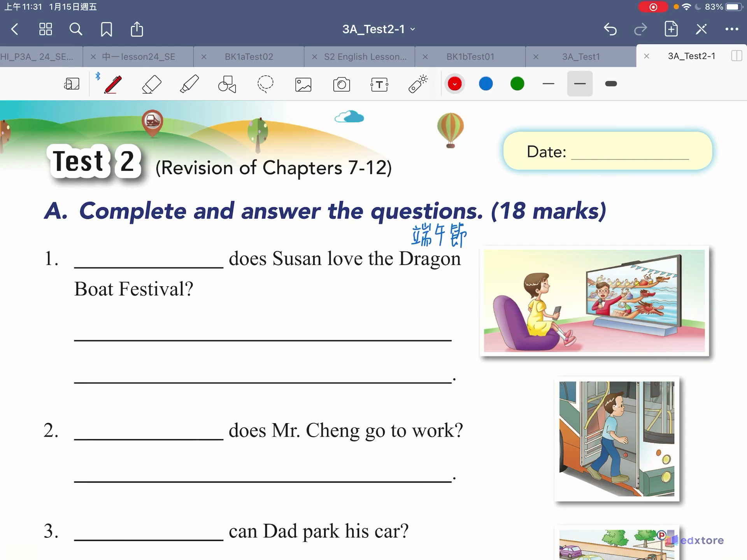Go back with the back arrow
This screenshot has width=747, height=560.
coord(15,29)
